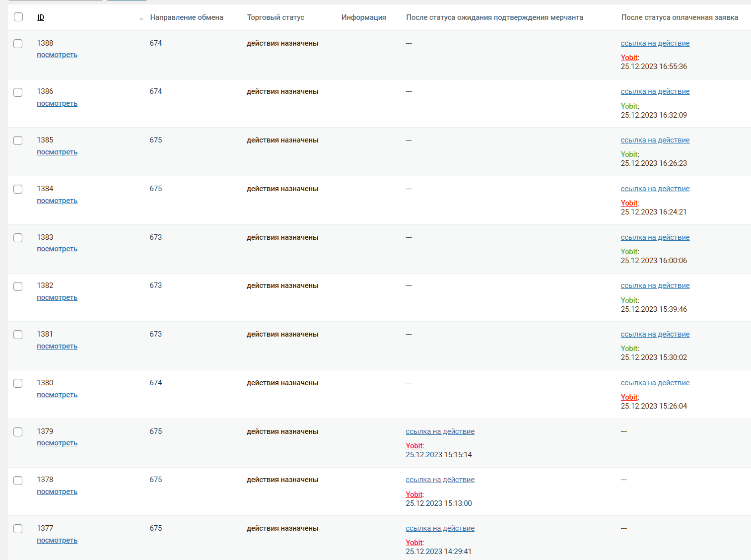Sort table by ID column header
Viewport: 751px width, 560px height.
point(41,17)
